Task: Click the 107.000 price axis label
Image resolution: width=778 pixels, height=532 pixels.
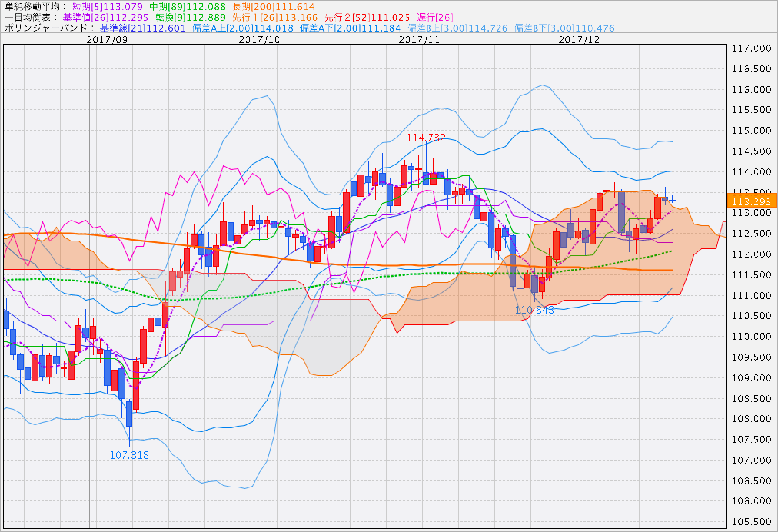Action: click(751, 460)
